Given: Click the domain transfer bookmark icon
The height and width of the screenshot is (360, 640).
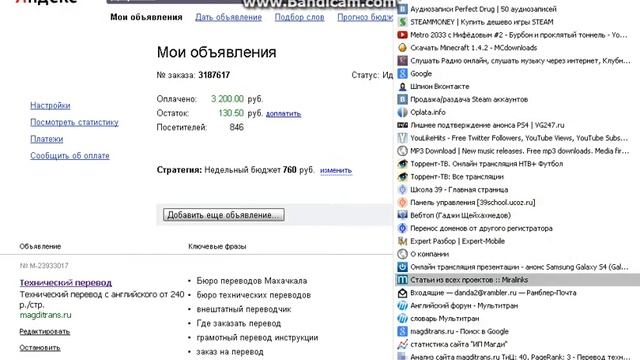Looking at the screenshot, I should (x=402, y=229).
